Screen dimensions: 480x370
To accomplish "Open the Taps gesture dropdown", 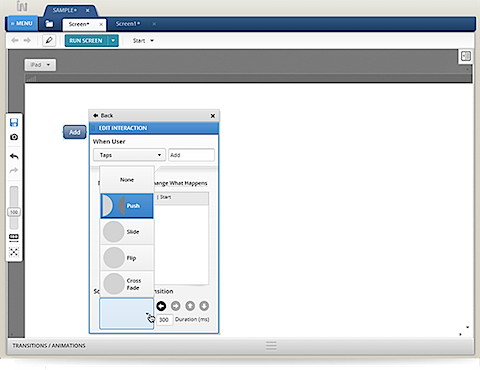I will [x=129, y=155].
